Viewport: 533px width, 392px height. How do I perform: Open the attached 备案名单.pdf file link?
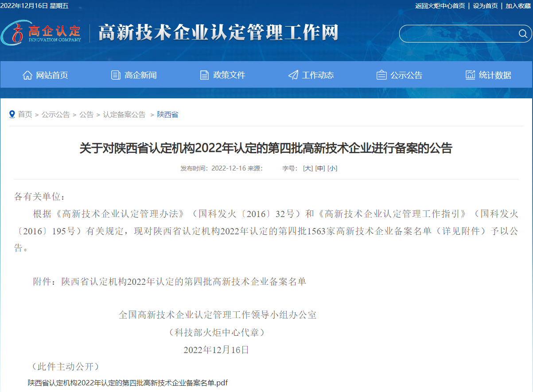(x=128, y=383)
